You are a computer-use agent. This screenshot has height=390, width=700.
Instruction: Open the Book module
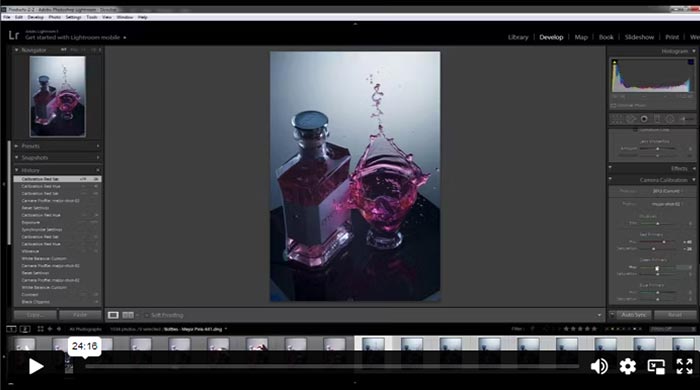[x=606, y=37]
